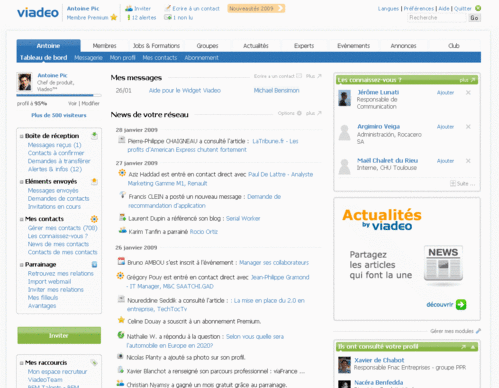
Task: Switch to the Messagerie sub-tab
Action: (88, 58)
